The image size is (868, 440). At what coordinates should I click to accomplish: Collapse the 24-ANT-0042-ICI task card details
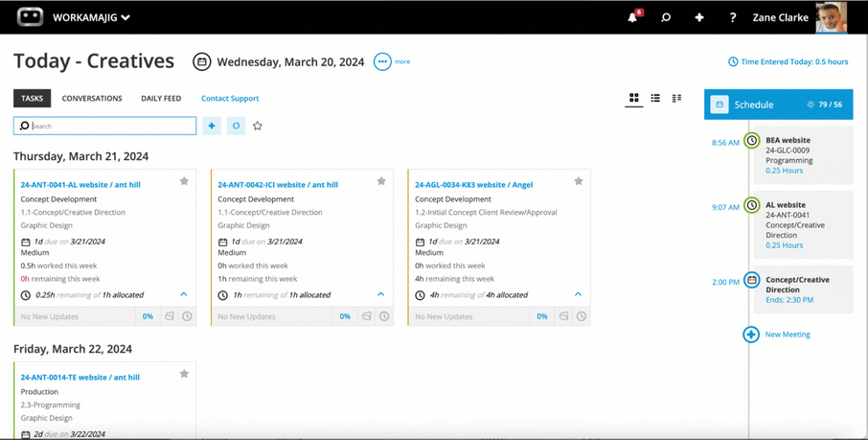click(x=380, y=294)
